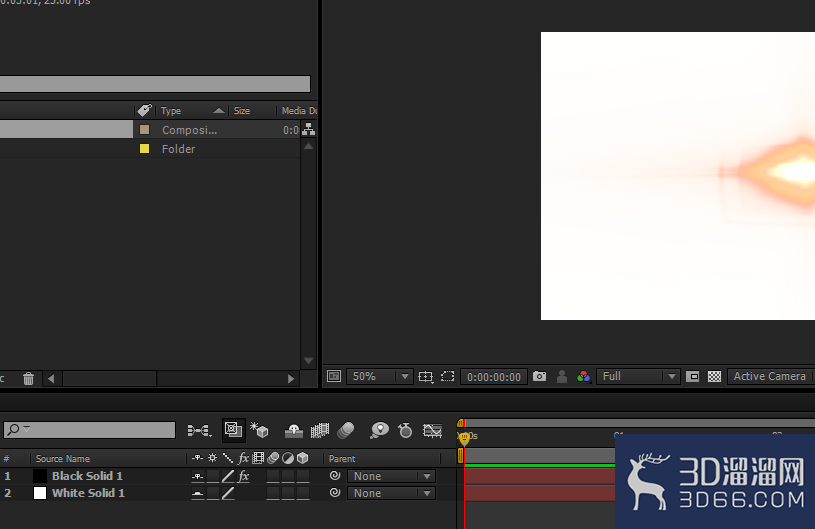Toggle the auto-keyframe stopwatch button
815x529 pixels.
click(405, 430)
